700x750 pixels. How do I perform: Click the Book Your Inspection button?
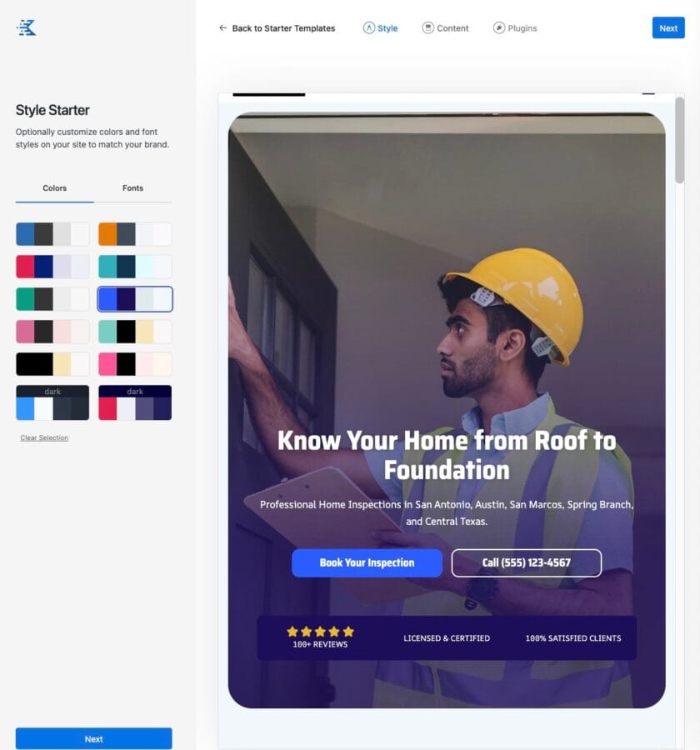[x=367, y=562]
